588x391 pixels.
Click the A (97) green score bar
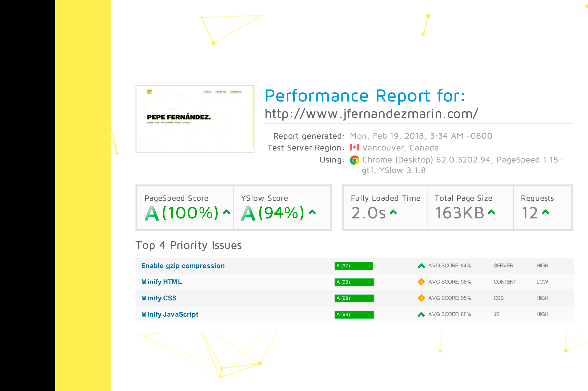pos(353,266)
